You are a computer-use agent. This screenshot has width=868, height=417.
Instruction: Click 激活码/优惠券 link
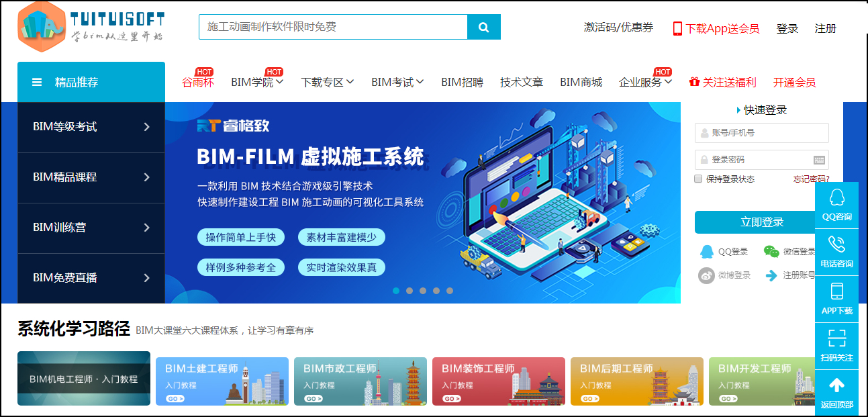618,28
